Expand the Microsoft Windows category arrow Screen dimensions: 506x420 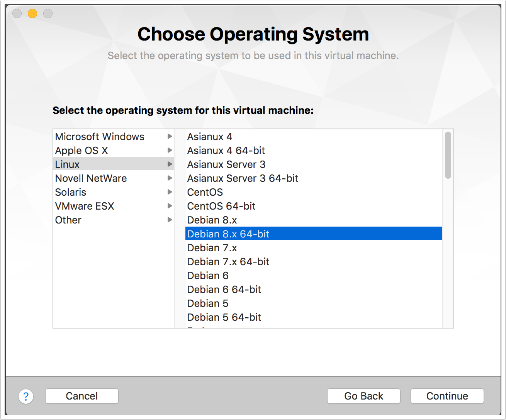pyautogui.click(x=170, y=137)
